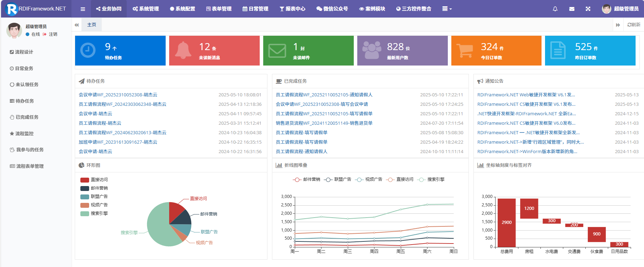Open the mail envelope icon in header

pyautogui.click(x=572, y=9)
